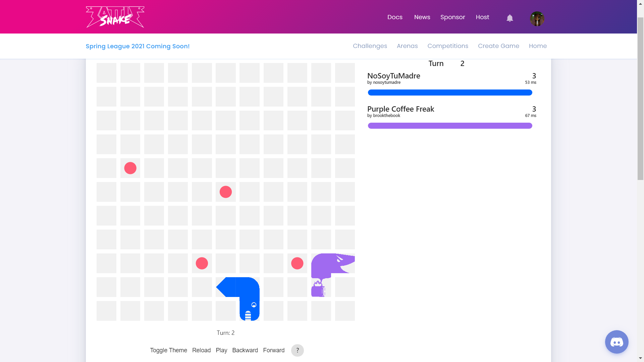Step Forward one turn
Viewport: 644px width, 362px height.
(x=274, y=350)
